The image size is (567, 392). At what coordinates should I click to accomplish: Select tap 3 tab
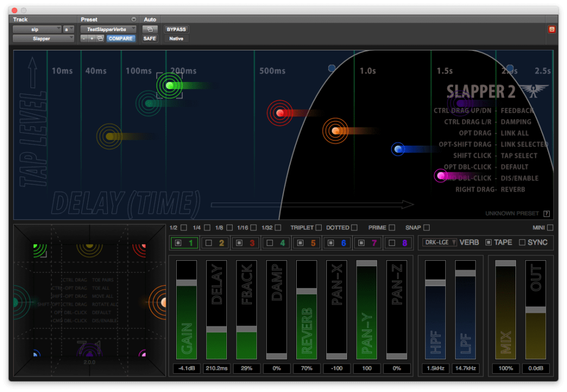point(245,243)
